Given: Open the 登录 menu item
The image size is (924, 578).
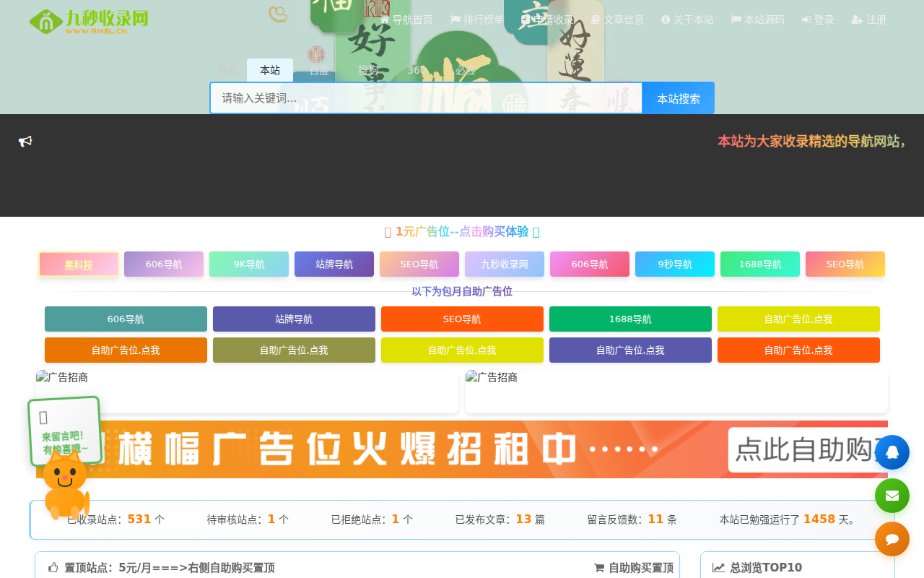Looking at the screenshot, I should click(817, 20).
